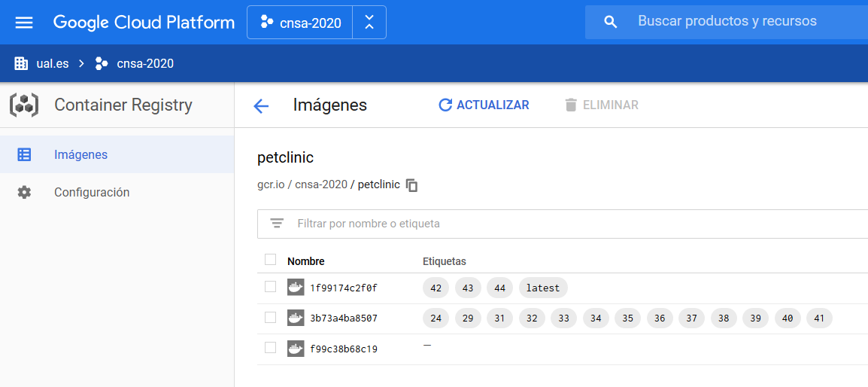Click tag chip 32
This screenshot has height=387, width=868.
tap(532, 318)
